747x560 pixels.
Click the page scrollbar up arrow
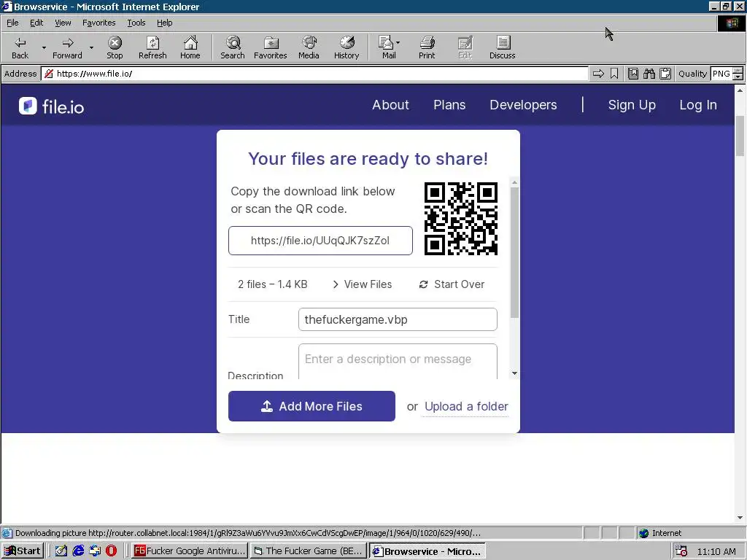pyautogui.click(x=740, y=90)
